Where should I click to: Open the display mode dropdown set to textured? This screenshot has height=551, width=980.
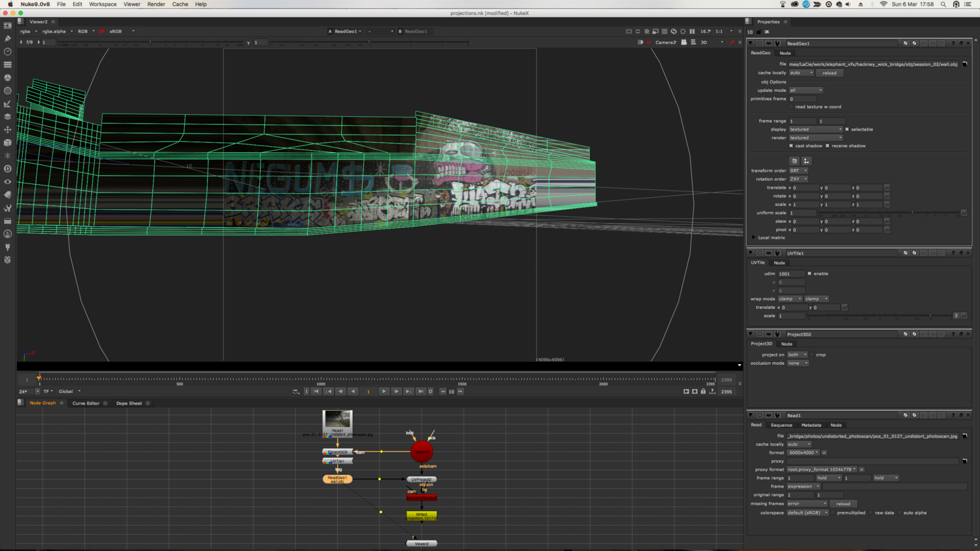click(815, 129)
